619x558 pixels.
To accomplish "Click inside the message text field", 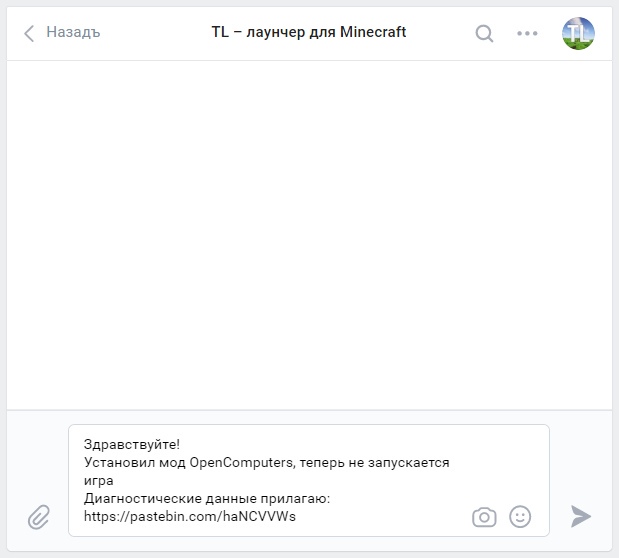I will [x=309, y=480].
